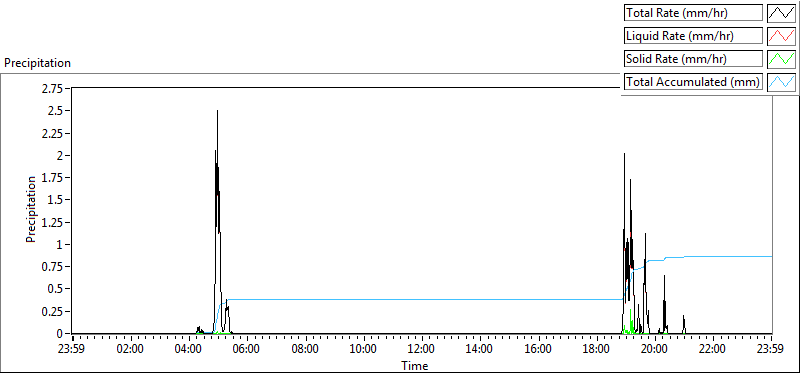The image size is (800, 373).
Task: Click the Total Rate black line-style icon
Action: coord(781,13)
